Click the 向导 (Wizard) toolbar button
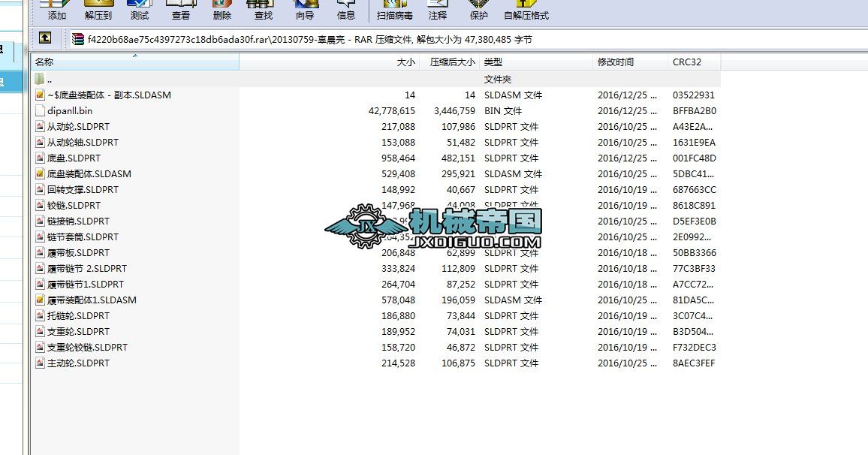This screenshot has height=455, width=868. click(304, 11)
